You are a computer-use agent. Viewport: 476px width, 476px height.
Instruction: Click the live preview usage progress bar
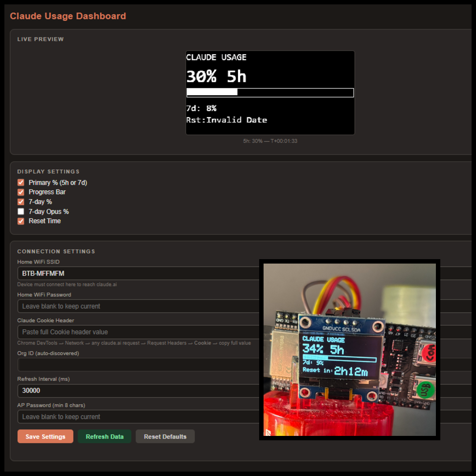click(270, 93)
